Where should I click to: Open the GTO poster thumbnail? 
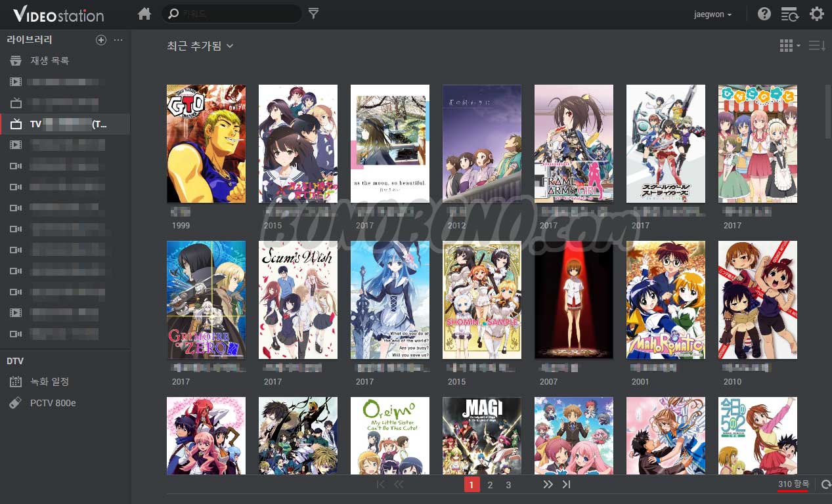206,144
